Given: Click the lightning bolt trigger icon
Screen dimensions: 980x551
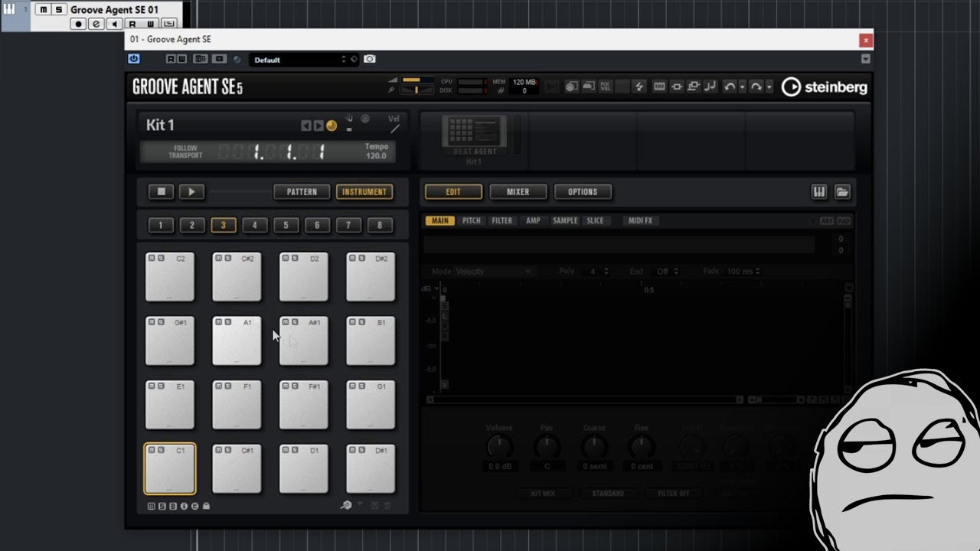Looking at the screenshot, I should pos(639,86).
